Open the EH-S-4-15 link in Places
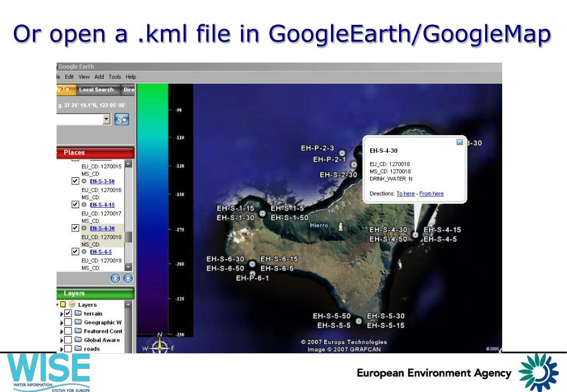 [x=102, y=205]
